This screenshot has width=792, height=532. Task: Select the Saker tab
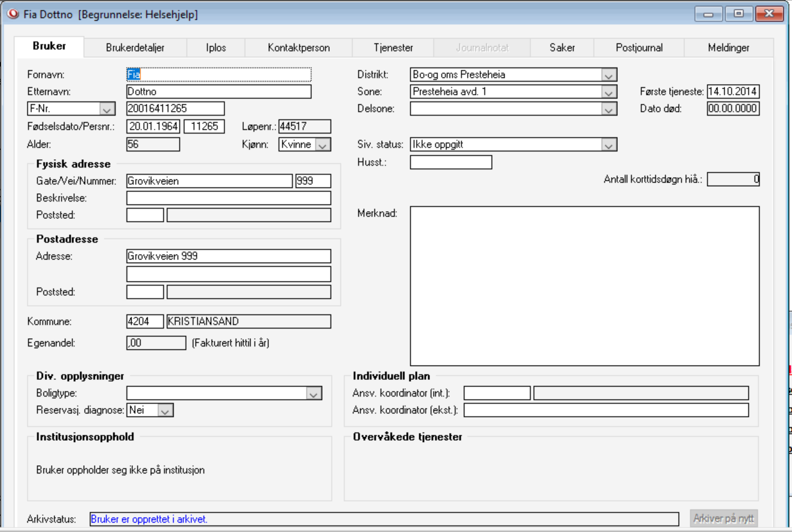(x=562, y=48)
